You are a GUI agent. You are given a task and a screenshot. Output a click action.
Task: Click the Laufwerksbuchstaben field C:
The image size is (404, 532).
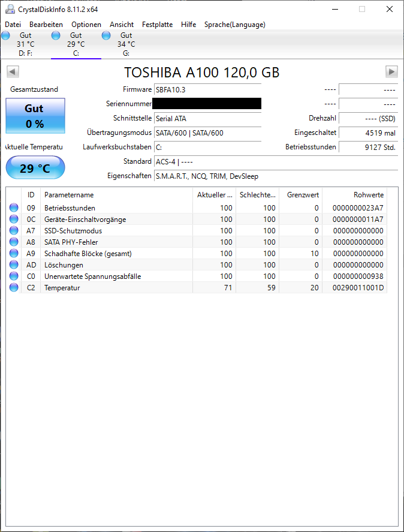tap(207, 148)
